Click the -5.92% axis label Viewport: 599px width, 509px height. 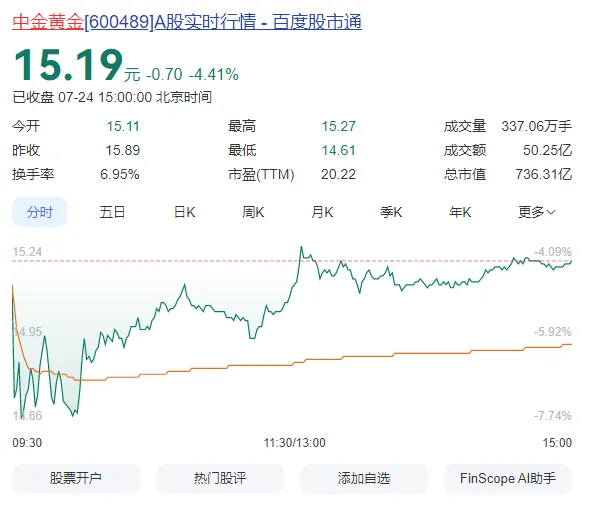[x=553, y=332]
